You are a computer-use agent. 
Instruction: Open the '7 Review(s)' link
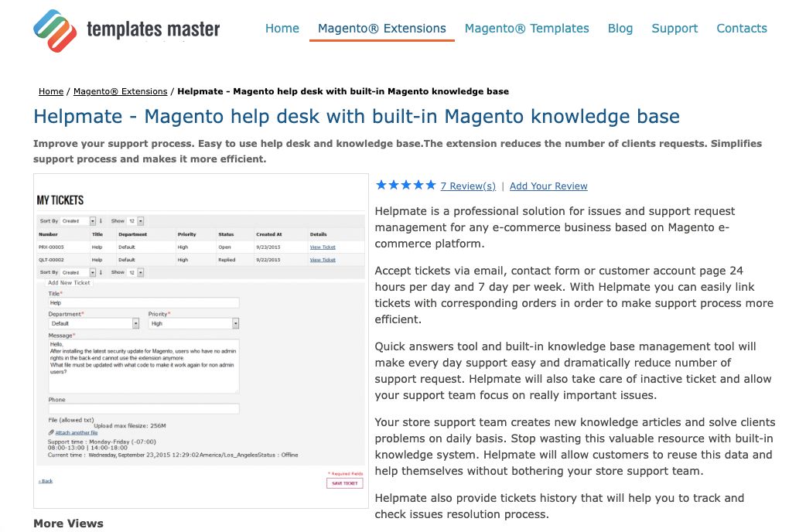coord(467,186)
